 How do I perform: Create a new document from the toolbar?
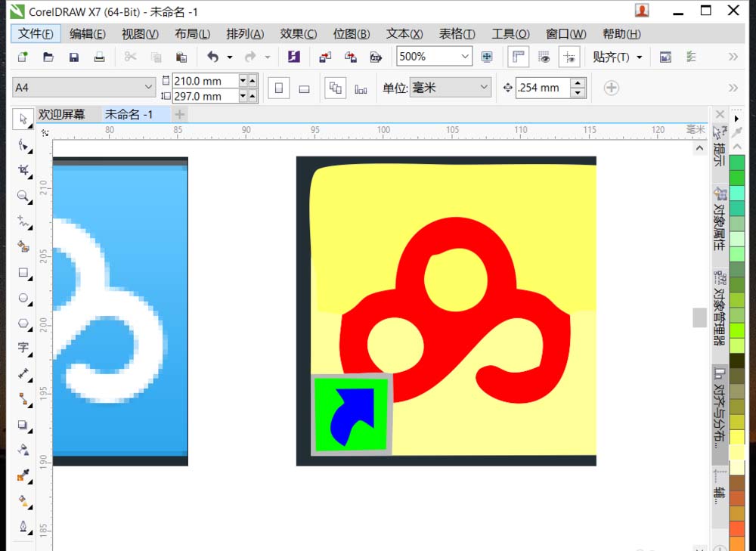point(23,57)
